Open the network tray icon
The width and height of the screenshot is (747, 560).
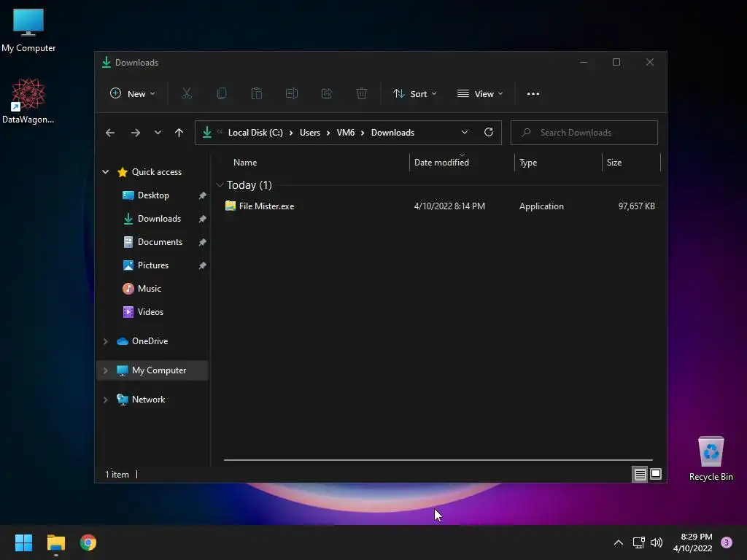[x=638, y=542]
